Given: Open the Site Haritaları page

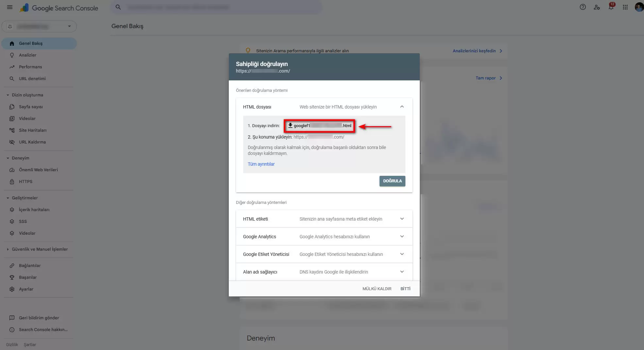Looking at the screenshot, I should click(x=39, y=130).
